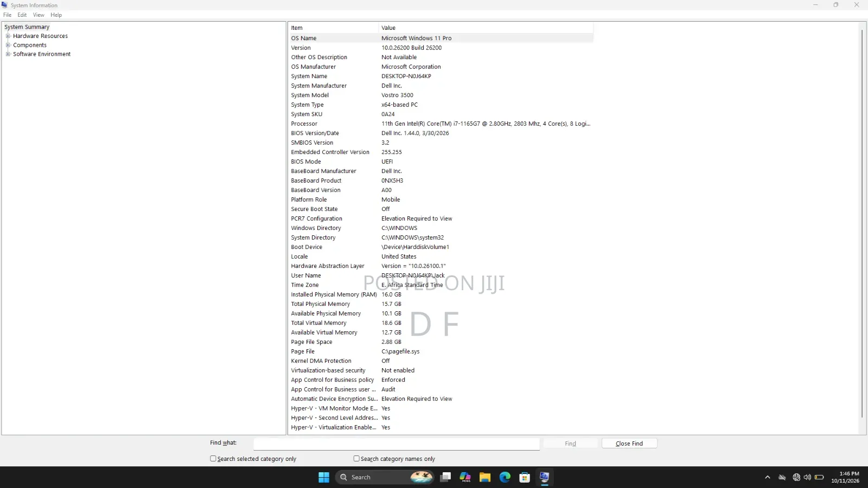The image size is (868, 488).
Task: Select the Virtualization-based security row
Action: [x=441, y=370]
